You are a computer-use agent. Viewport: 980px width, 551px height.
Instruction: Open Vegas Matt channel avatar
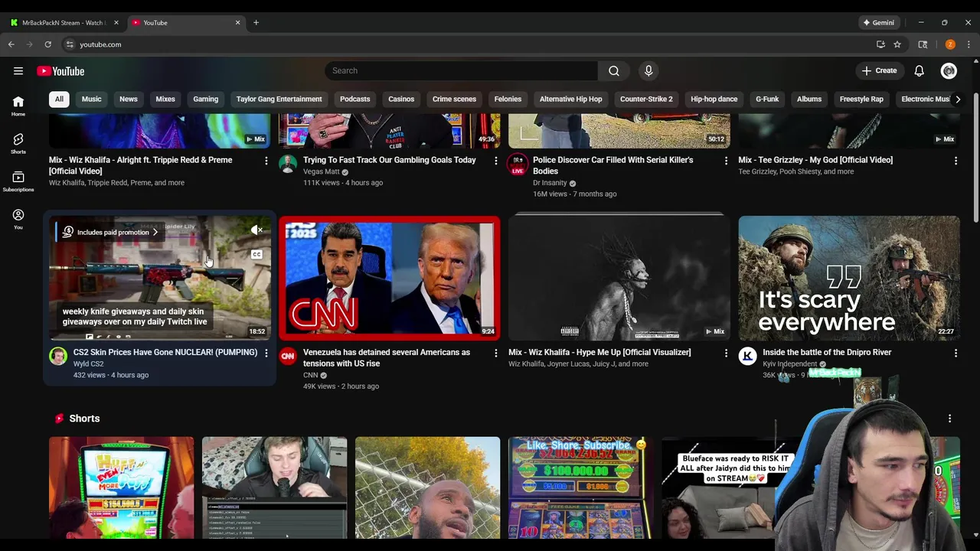(288, 164)
